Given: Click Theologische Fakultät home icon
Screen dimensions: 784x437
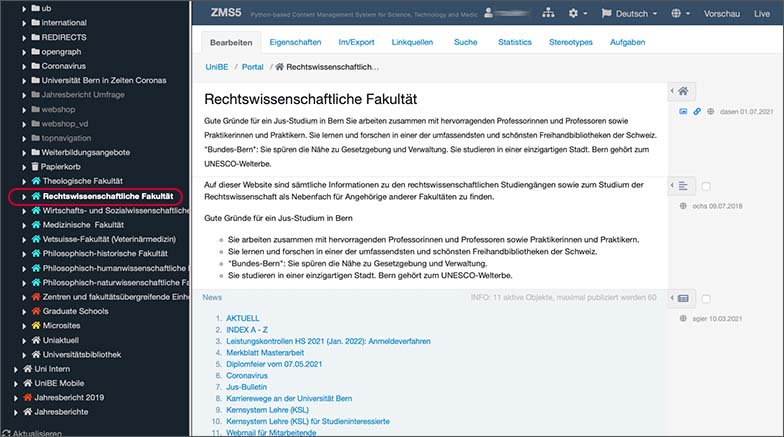Looking at the screenshot, I should (36, 181).
